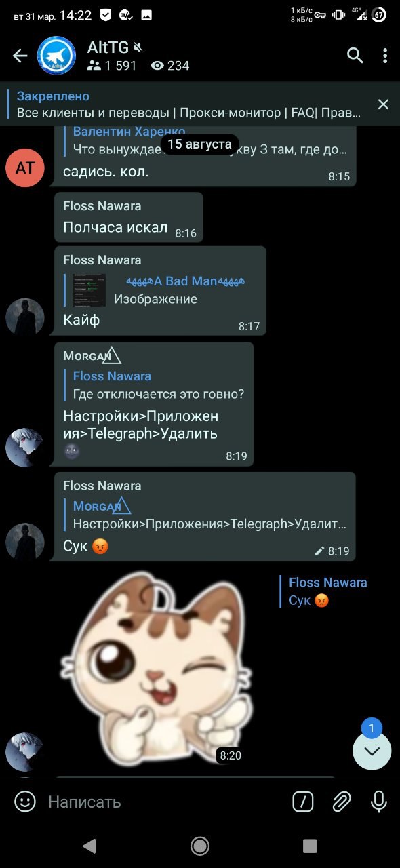This screenshot has width=400, height=868.
Task: Open Morgan's quoted reply from Floss Nawara
Action: tap(159, 385)
